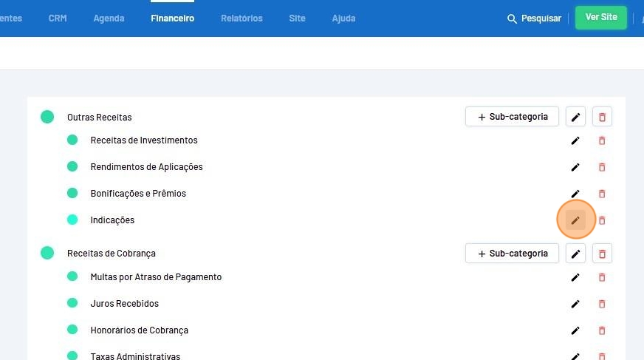Delete Rendimentos de Aplicações entry
644x360 pixels.
[x=602, y=167]
